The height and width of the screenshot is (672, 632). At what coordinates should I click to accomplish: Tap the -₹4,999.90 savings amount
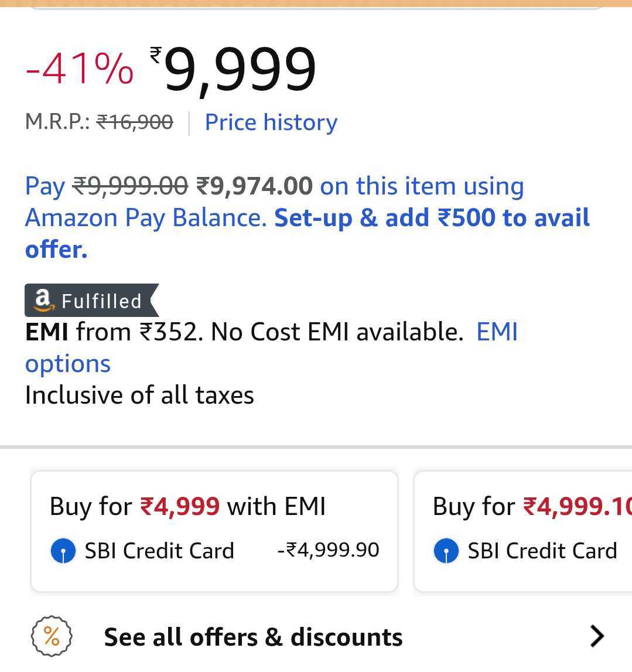[x=328, y=550]
